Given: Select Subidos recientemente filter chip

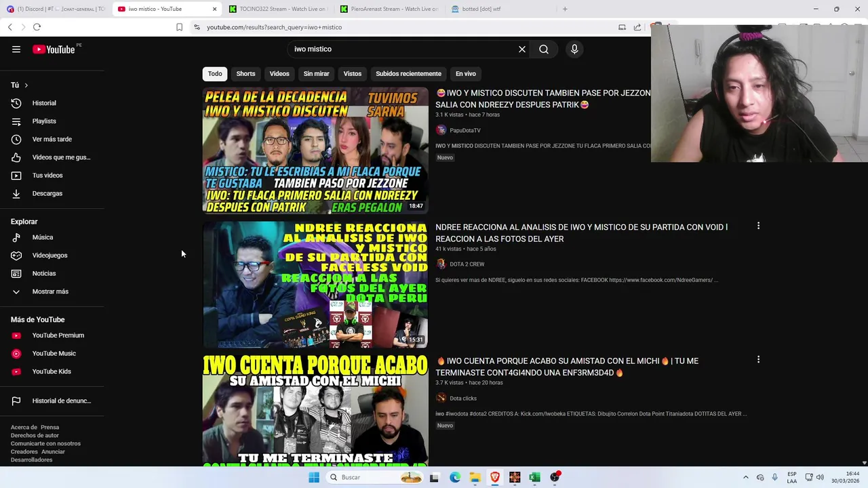Looking at the screenshot, I should (x=408, y=74).
